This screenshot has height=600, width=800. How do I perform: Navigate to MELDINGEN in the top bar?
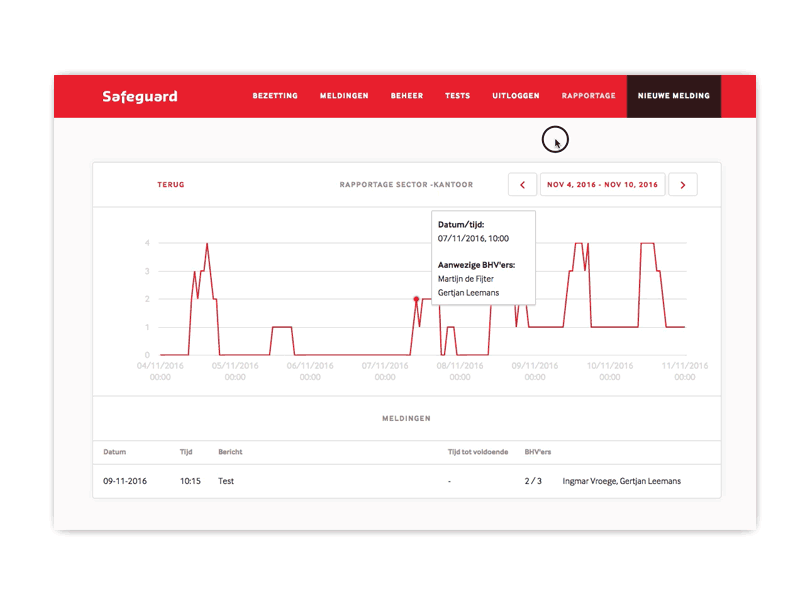click(344, 96)
